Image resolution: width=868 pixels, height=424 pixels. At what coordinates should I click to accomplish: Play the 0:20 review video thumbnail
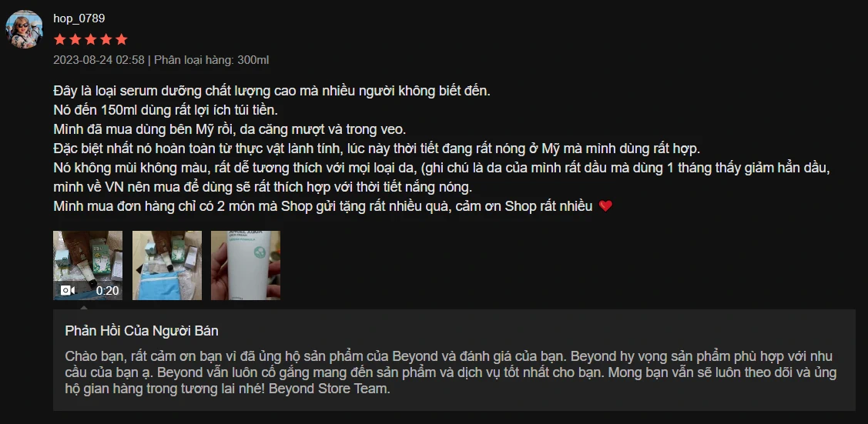[88, 265]
